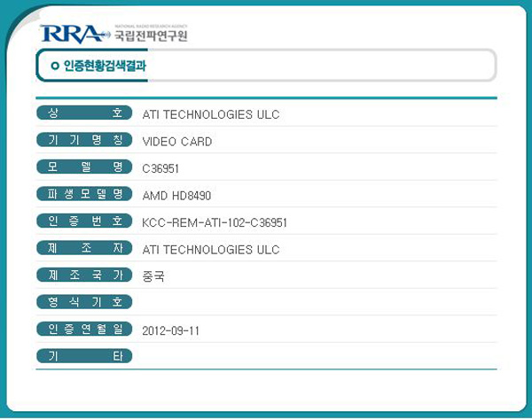Click the RRA logo
532x419 pixels.
[75, 34]
